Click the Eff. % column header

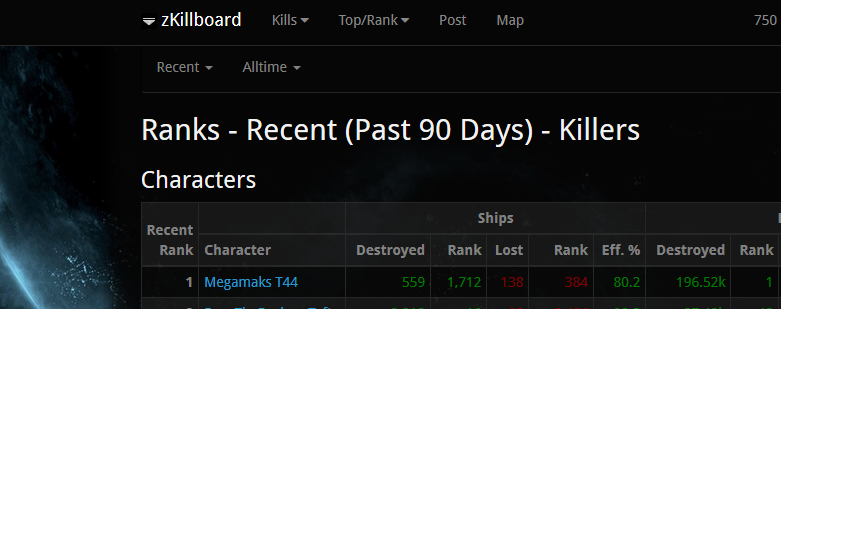point(620,250)
